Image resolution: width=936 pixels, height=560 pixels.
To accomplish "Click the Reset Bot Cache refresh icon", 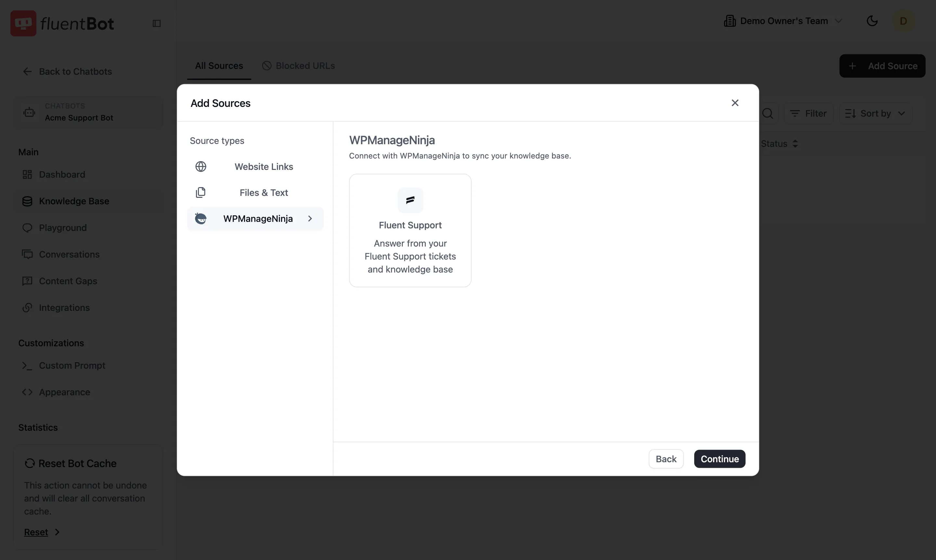I will tap(30, 463).
